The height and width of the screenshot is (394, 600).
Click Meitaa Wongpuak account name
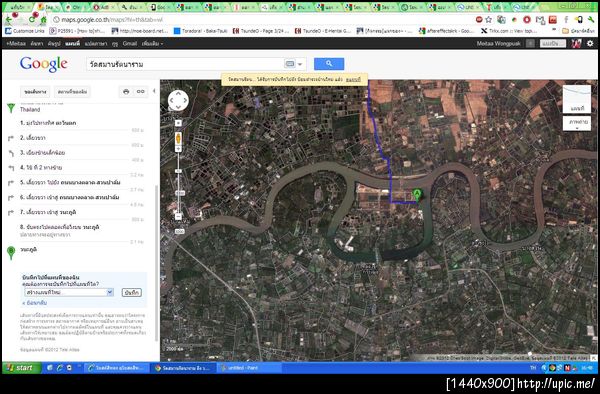tap(499, 44)
